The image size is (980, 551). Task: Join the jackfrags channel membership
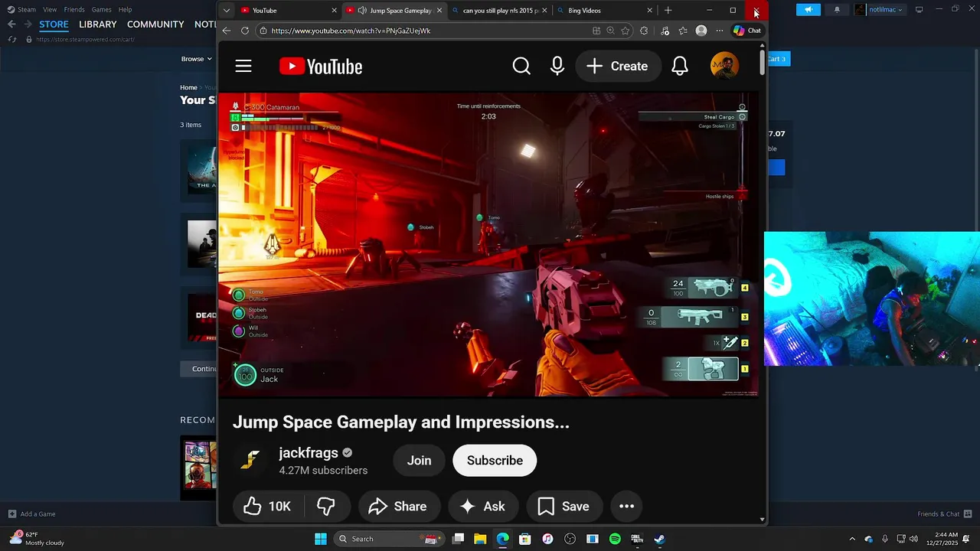click(419, 461)
